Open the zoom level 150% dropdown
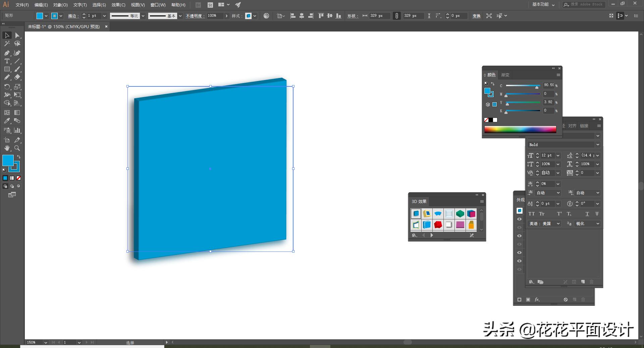Screen dimensions: 644x348 point(45,342)
